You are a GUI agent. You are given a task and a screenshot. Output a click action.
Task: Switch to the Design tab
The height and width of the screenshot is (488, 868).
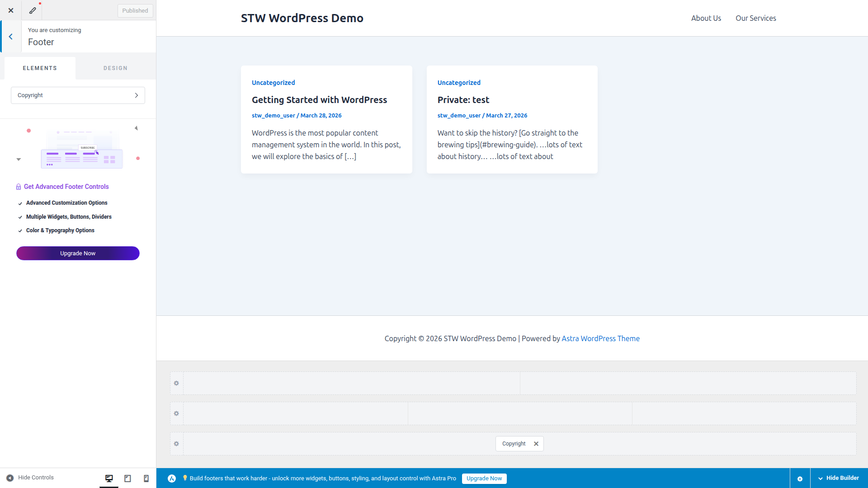(115, 68)
